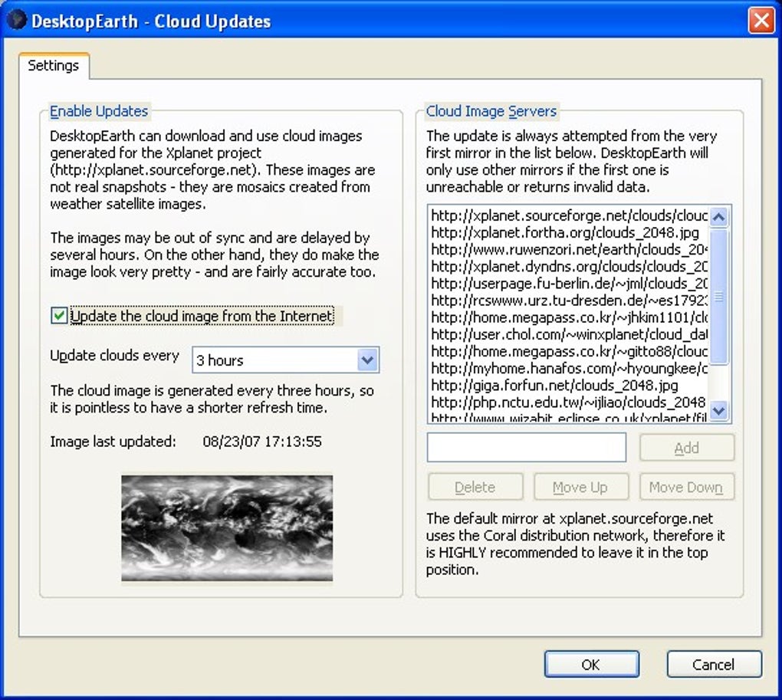This screenshot has height=700, width=782.
Task: Click the Enable Updates group label
Action: 99,110
